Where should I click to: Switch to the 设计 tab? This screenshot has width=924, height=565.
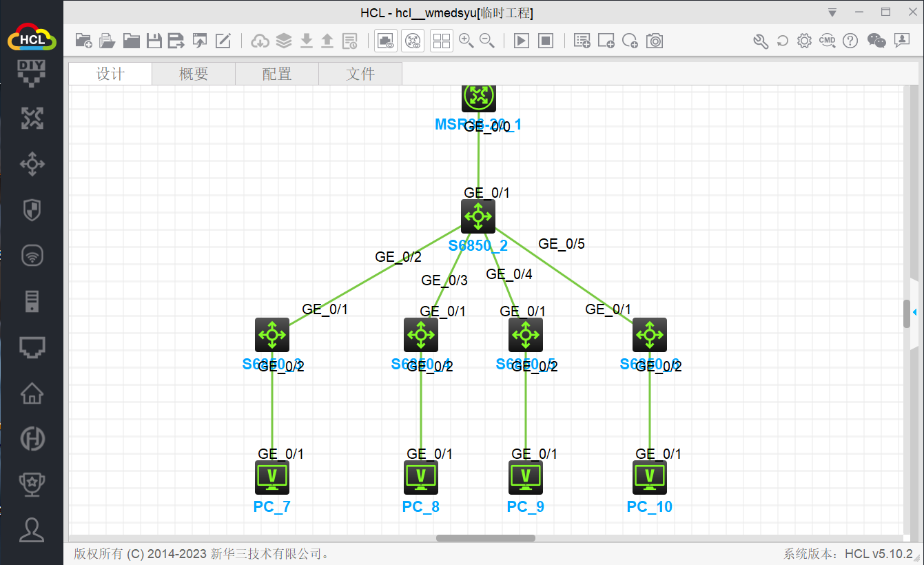pyautogui.click(x=110, y=74)
